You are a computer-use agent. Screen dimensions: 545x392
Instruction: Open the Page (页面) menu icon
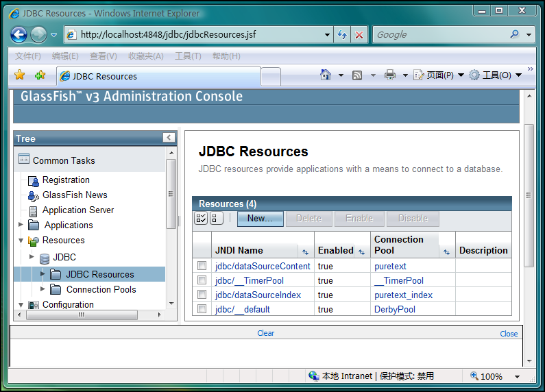point(418,75)
